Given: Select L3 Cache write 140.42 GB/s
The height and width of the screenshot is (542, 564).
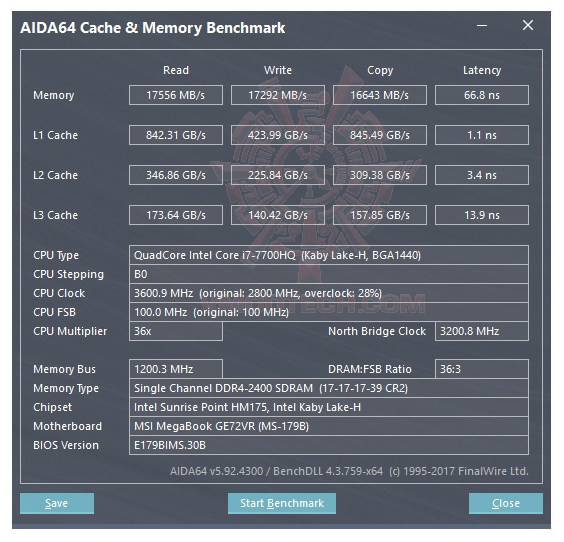Looking at the screenshot, I should (278, 215).
